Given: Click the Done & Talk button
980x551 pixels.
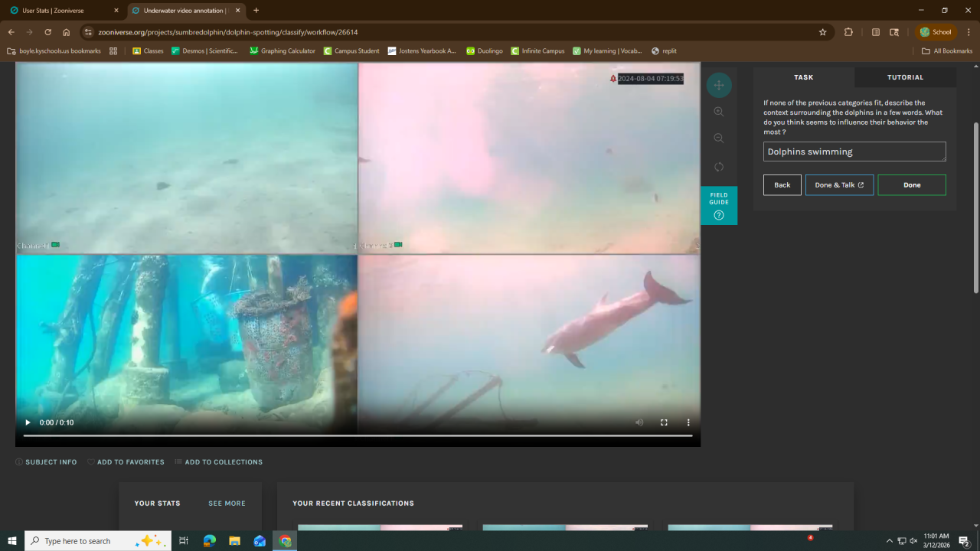Looking at the screenshot, I should (839, 185).
